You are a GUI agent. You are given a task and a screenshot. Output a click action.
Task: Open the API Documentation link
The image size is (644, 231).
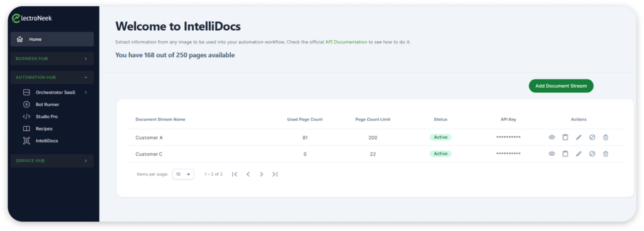coord(347,42)
